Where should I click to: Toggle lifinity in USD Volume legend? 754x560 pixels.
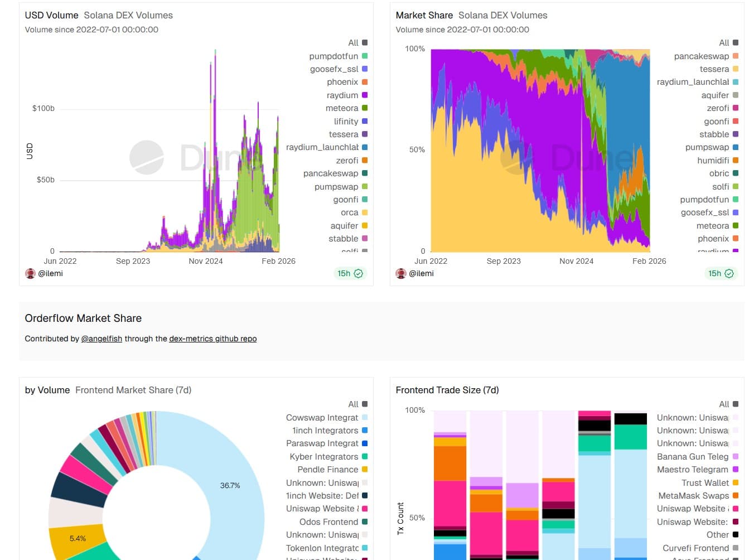tap(350, 121)
